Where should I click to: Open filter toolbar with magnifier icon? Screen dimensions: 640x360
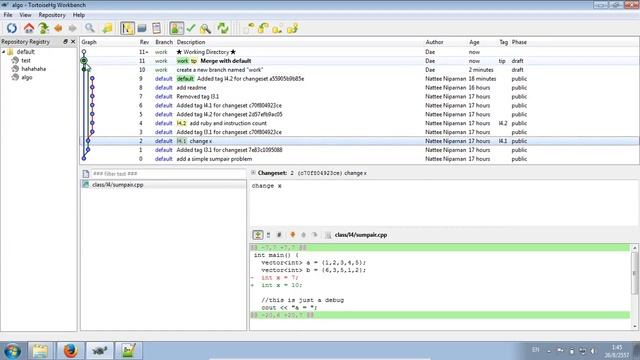[90, 28]
